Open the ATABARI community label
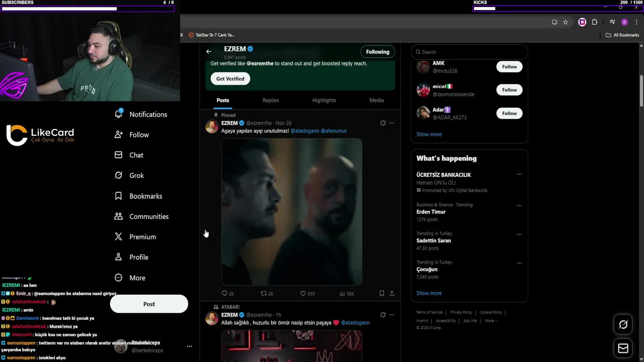This screenshot has width=644, height=362. tap(230, 307)
